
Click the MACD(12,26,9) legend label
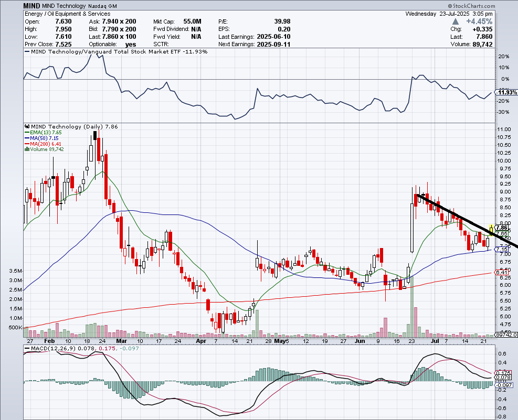coord(53,348)
